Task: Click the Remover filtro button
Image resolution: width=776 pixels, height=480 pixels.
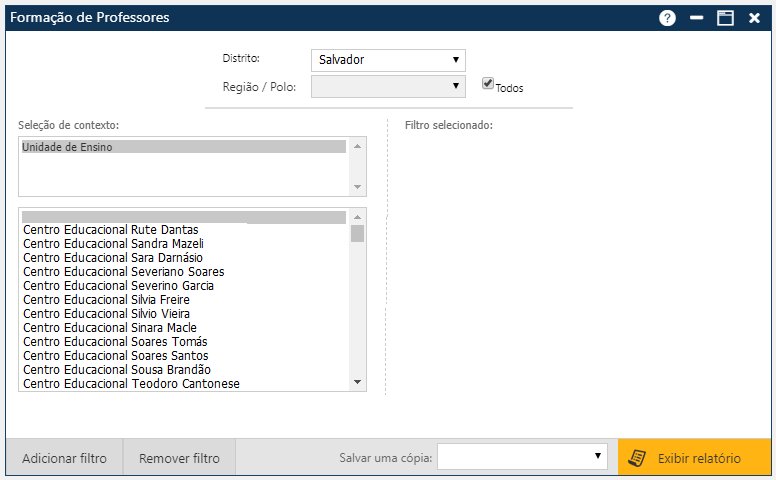Action: point(179,459)
